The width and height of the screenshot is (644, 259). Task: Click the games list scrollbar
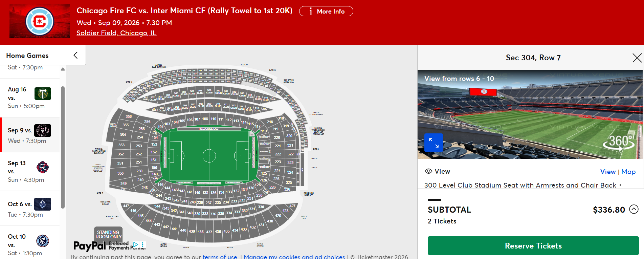[x=63, y=147]
